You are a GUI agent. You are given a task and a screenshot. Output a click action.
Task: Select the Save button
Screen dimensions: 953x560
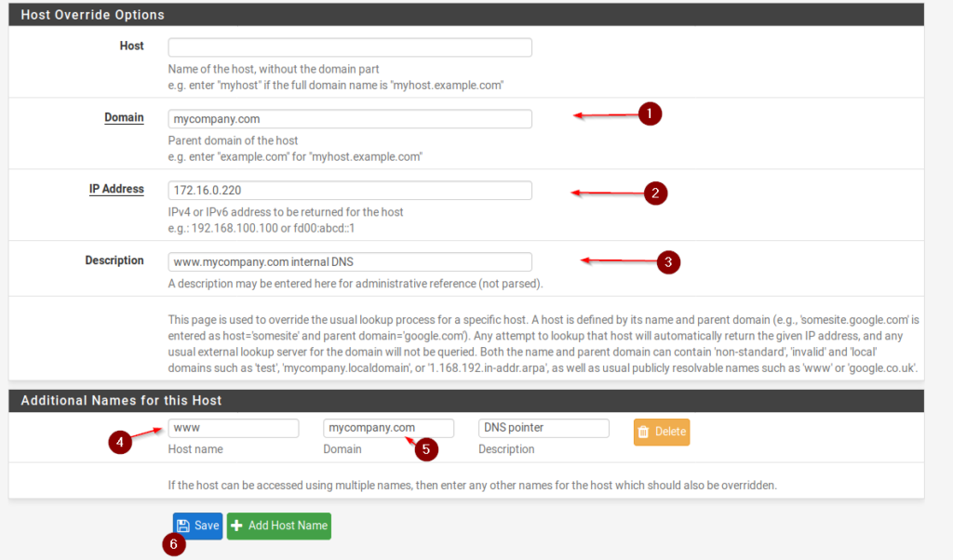pyautogui.click(x=197, y=526)
